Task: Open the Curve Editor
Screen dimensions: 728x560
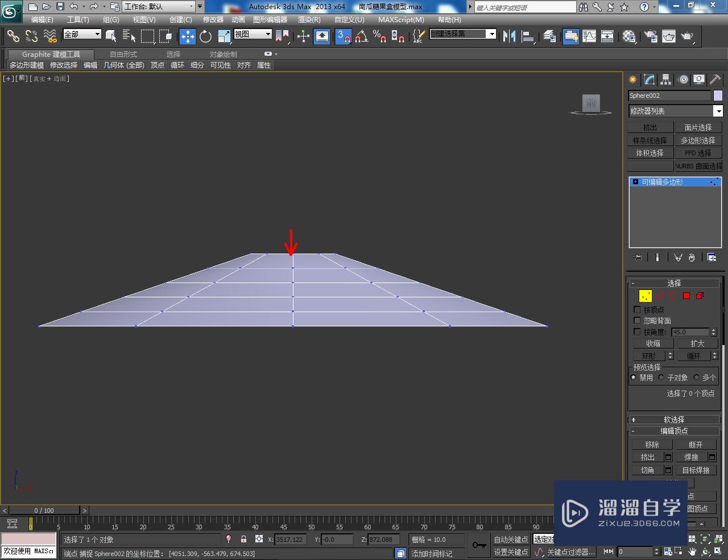Action: coord(589,36)
